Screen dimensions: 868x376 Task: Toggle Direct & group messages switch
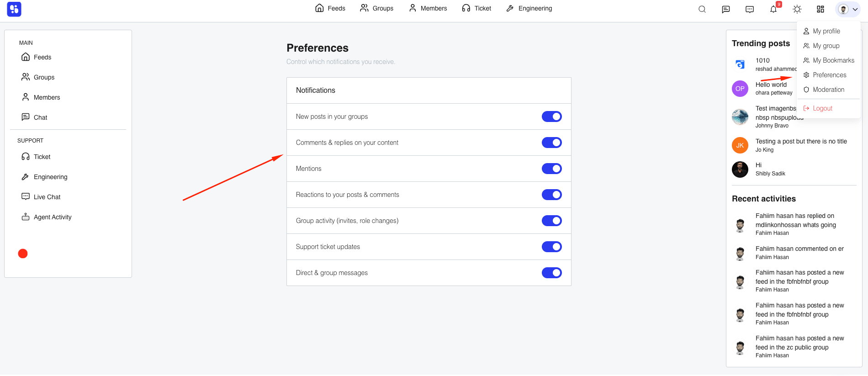pyautogui.click(x=552, y=273)
